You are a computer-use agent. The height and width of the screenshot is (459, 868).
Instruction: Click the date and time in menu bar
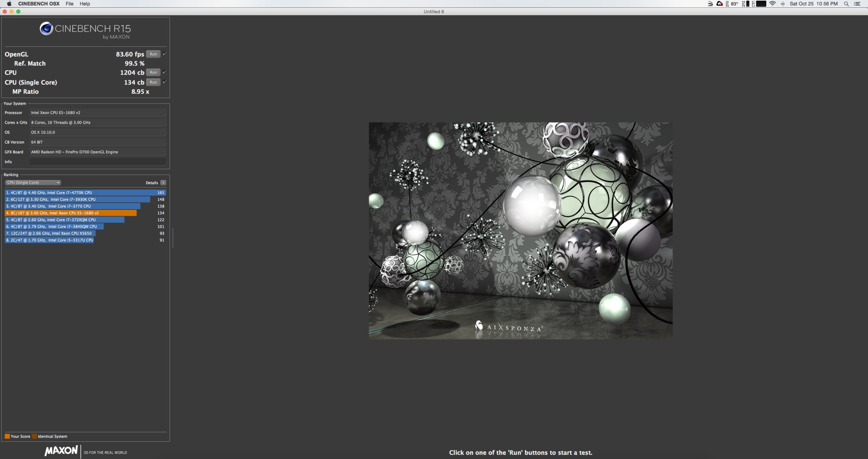813,4
